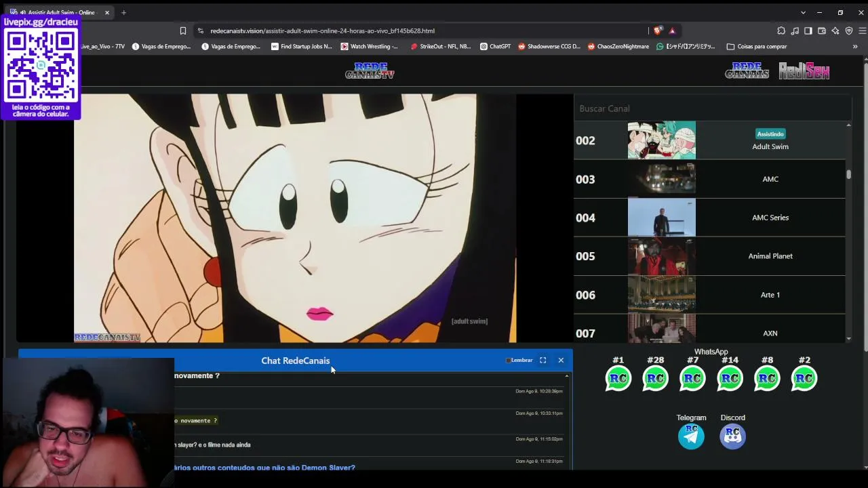
Task: Click the Assistindo badge on Adult Swim
Action: click(x=770, y=134)
